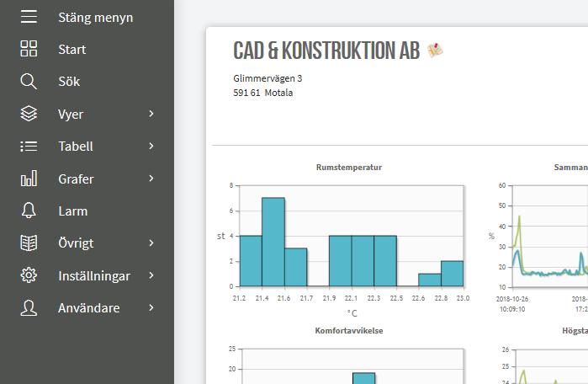Click the Användare person icon
Screen dimensions: 588x384
point(29,308)
